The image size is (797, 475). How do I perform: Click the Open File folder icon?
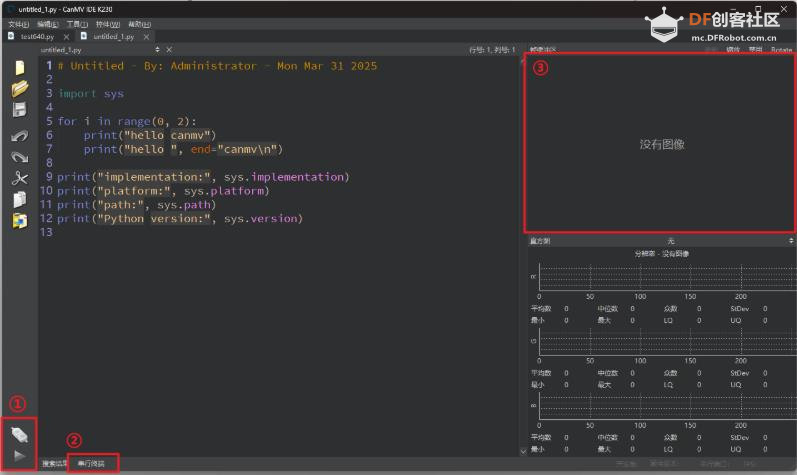click(19, 89)
